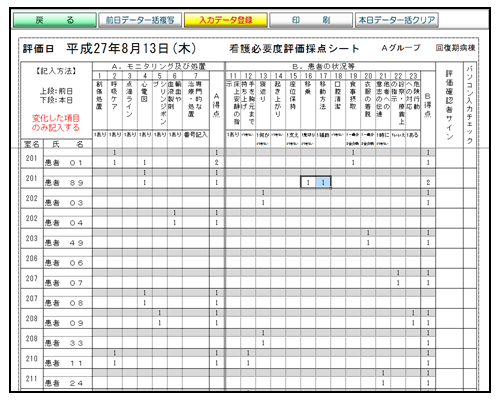Select column 16 cell for 患者 89
The image size is (500, 400).
click(308, 182)
